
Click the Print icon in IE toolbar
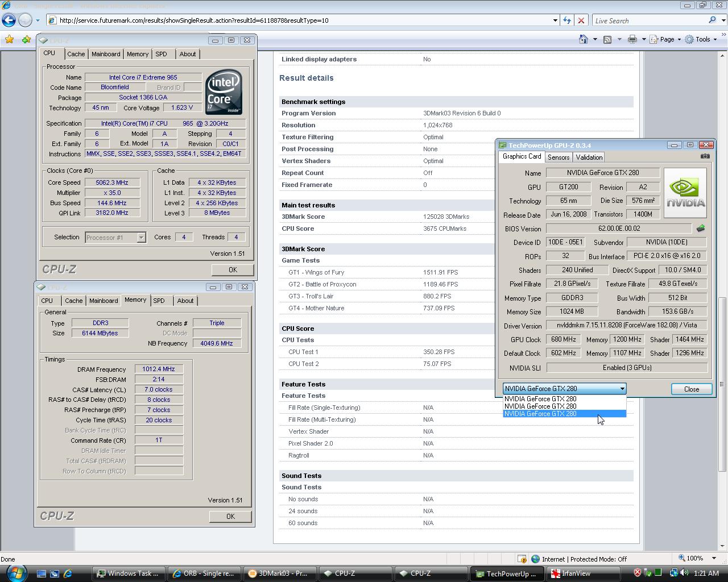[632, 39]
